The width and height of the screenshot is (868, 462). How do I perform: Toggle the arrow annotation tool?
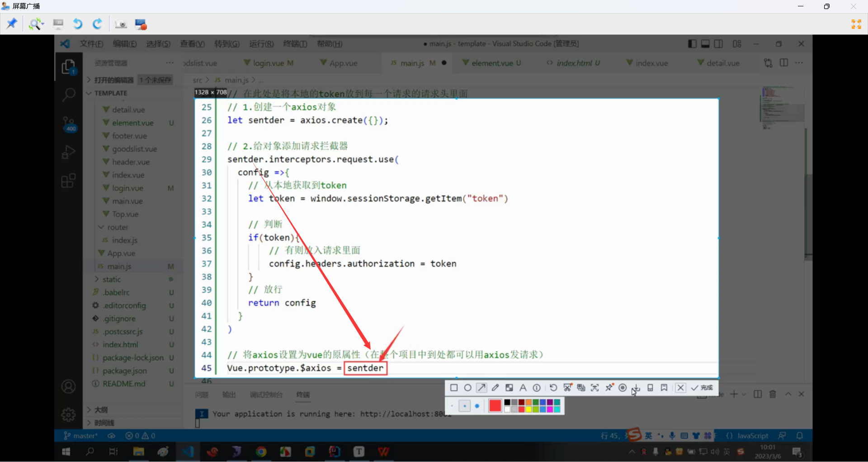(481, 388)
